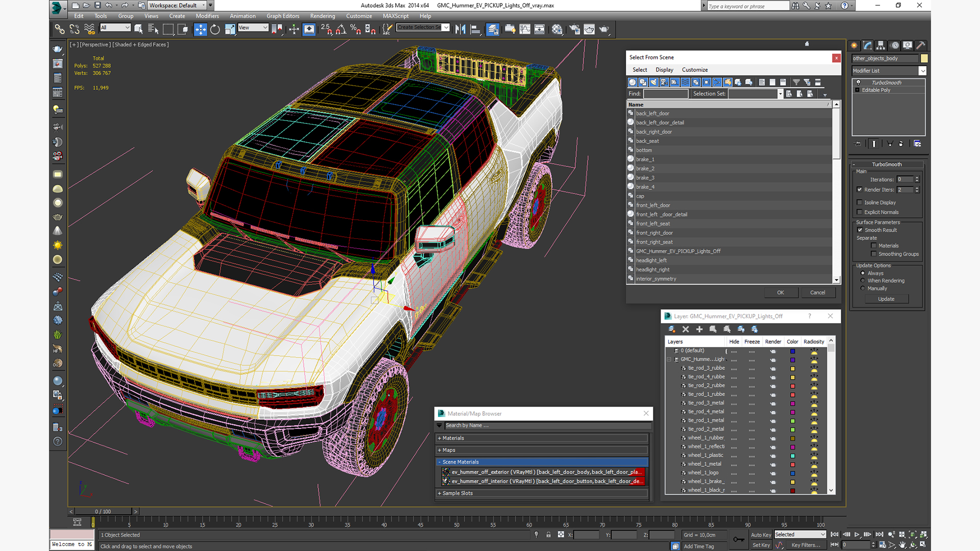Open the Hierarchy command panel tab

point(881,45)
